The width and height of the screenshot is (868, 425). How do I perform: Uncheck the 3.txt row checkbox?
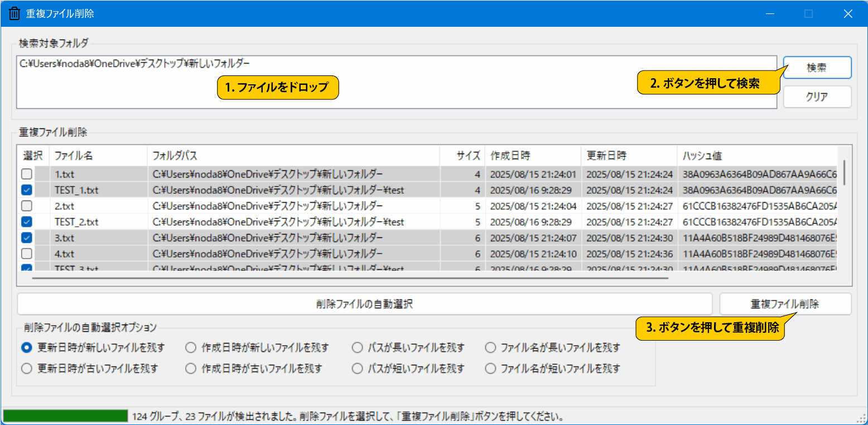pyautogui.click(x=26, y=237)
